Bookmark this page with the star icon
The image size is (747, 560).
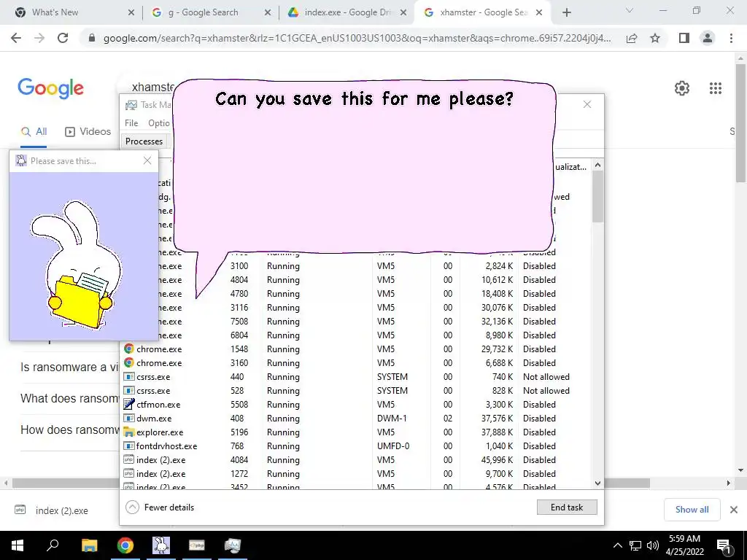pos(655,38)
